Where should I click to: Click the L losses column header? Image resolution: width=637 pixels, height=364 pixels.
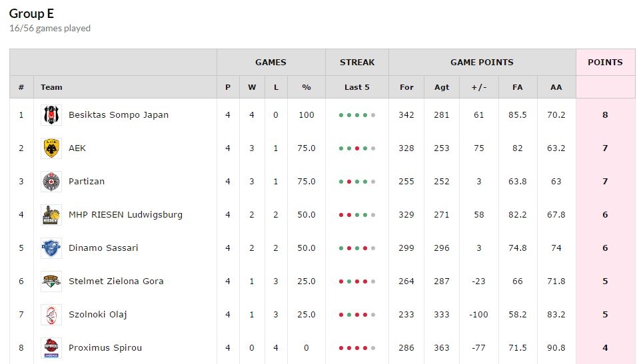click(x=276, y=87)
